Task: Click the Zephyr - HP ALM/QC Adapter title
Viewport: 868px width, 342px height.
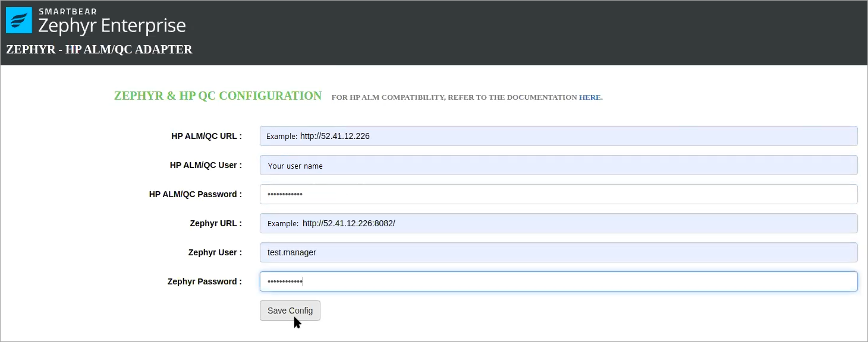Action: (99, 50)
